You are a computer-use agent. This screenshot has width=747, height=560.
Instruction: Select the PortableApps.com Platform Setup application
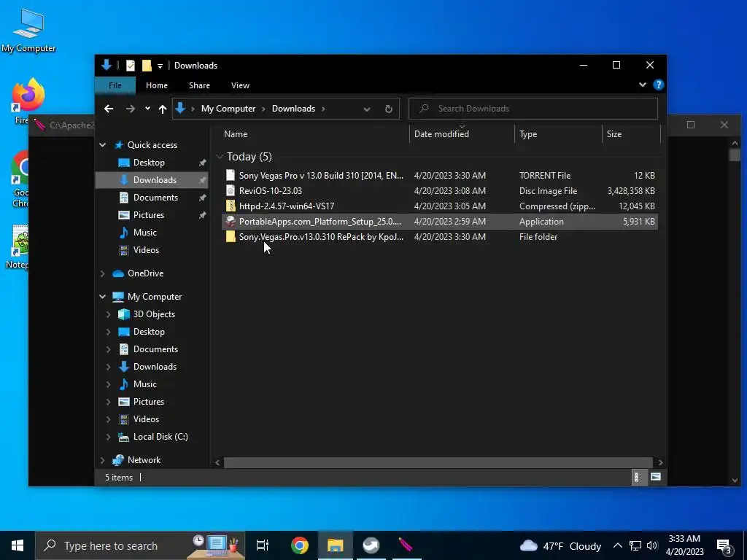pyautogui.click(x=439, y=222)
